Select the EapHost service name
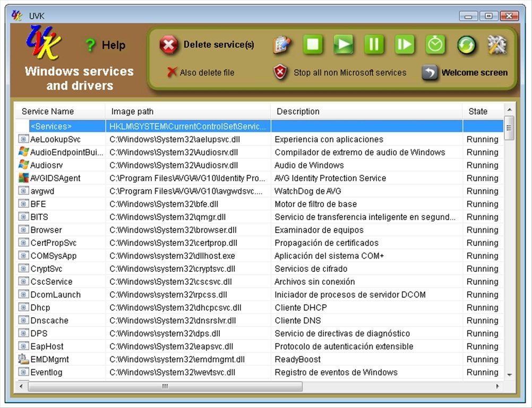 [47, 346]
